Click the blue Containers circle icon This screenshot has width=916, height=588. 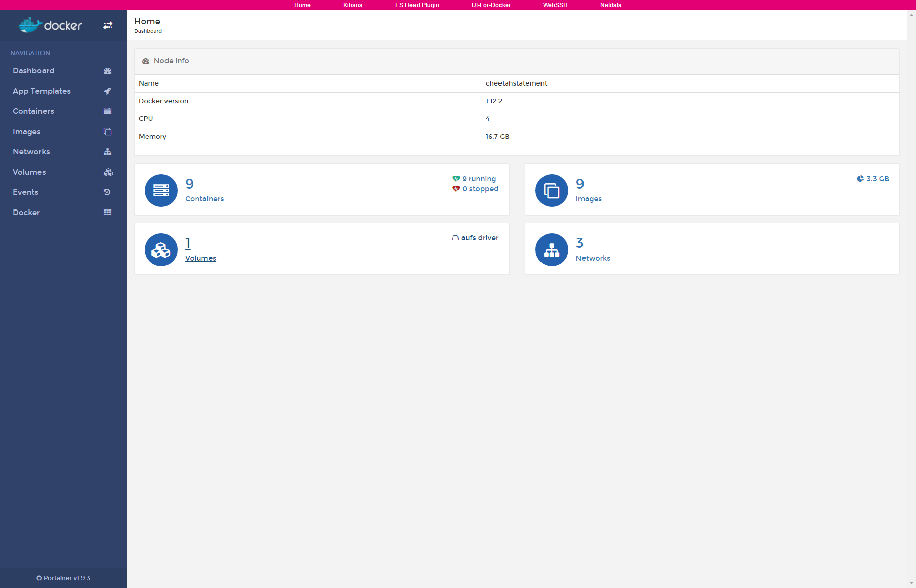point(161,191)
